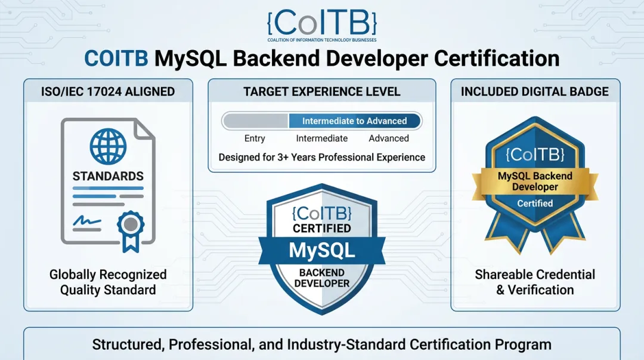Click 'Globally Recognized Quality Standard' caption
Image resolution: width=644 pixels, height=360 pixels.
tap(108, 282)
